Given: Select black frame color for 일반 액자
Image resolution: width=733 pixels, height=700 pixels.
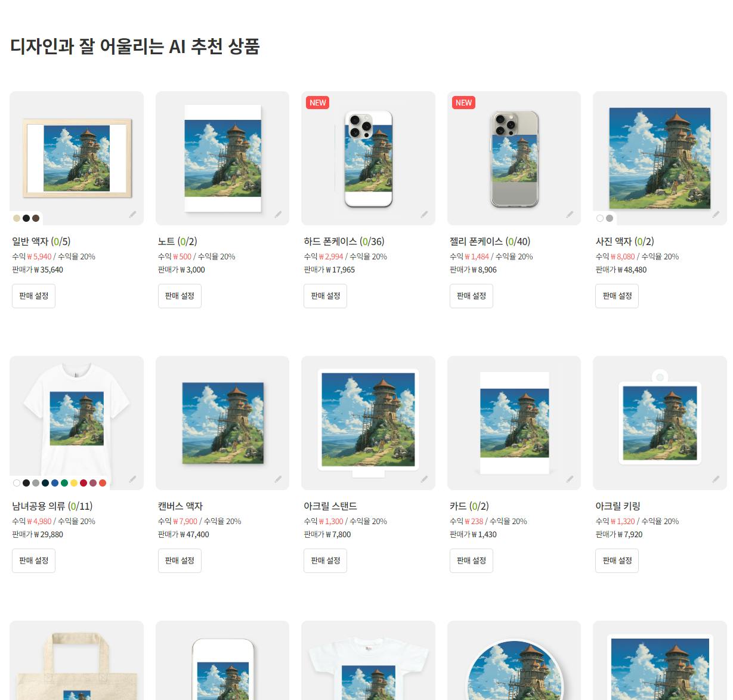Looking at the screenshot, I should click(26, 218).
